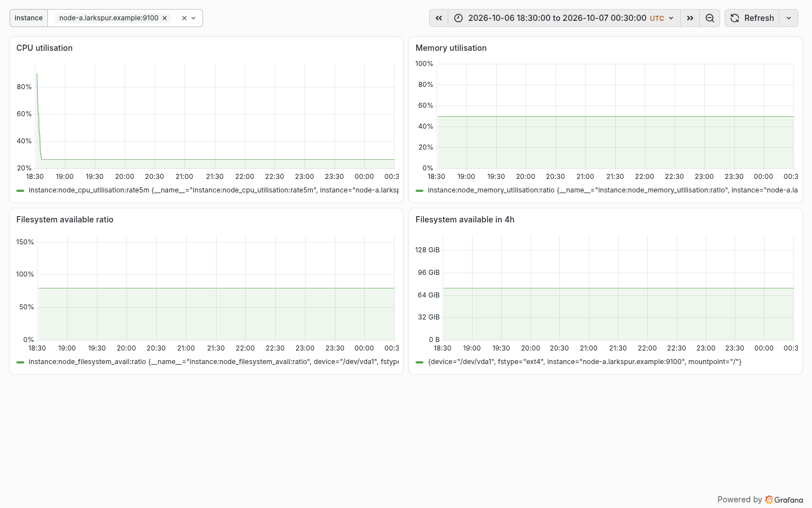
Task: Toggle the /dev/vda1 ext4 legend series
Action: click(585, 362)
